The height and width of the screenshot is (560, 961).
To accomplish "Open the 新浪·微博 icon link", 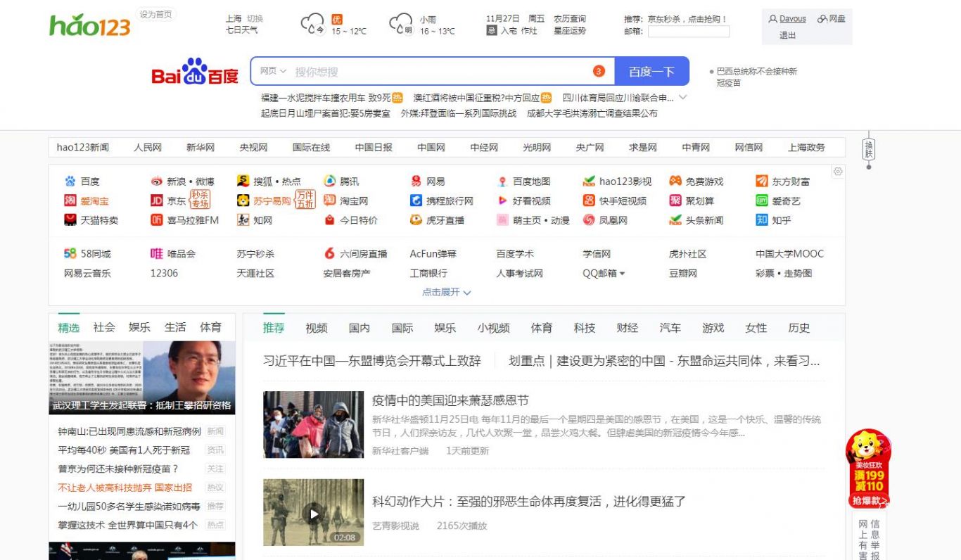I will tap(157, 182).
